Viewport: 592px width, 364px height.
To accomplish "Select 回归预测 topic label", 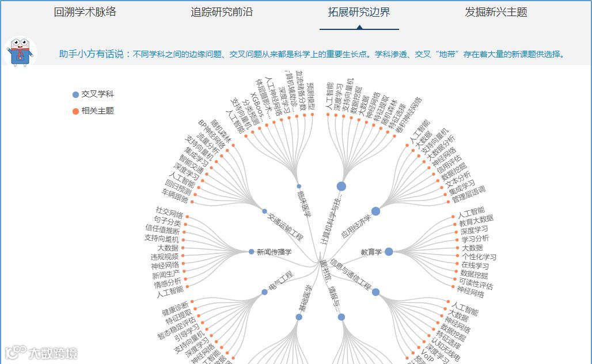I will 179,188.
